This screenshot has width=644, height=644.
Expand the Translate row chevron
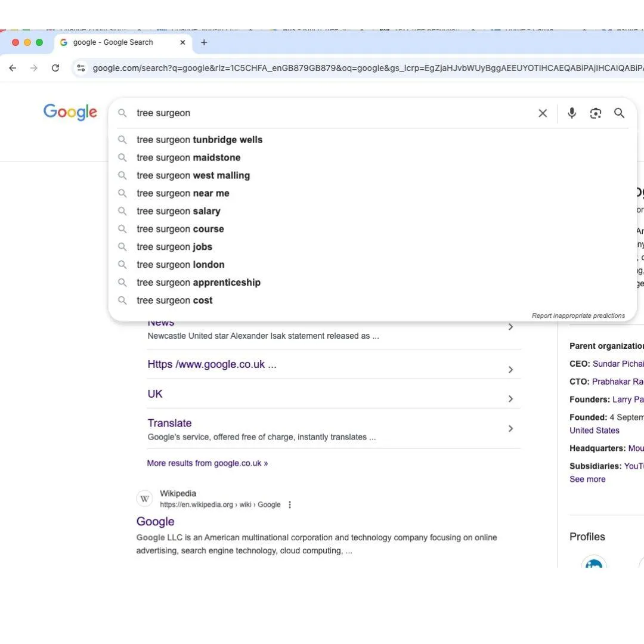(x=510, y=428)
